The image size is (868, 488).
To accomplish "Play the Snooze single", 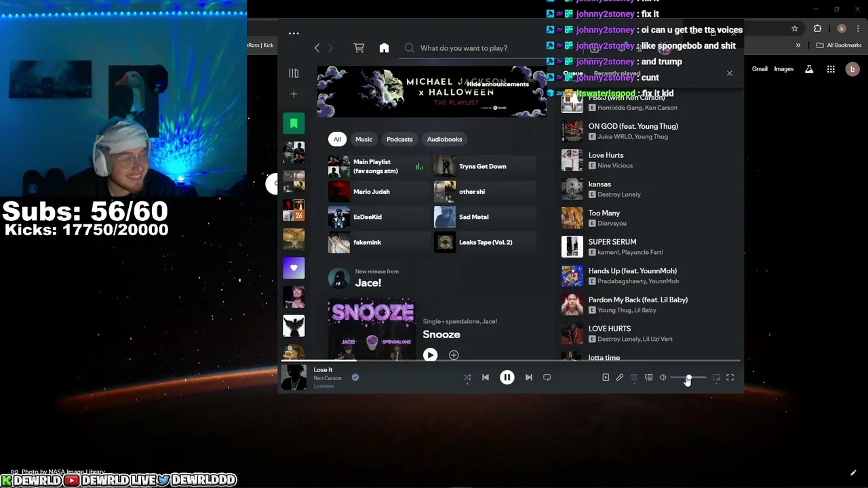I will [x=430, y=354].
